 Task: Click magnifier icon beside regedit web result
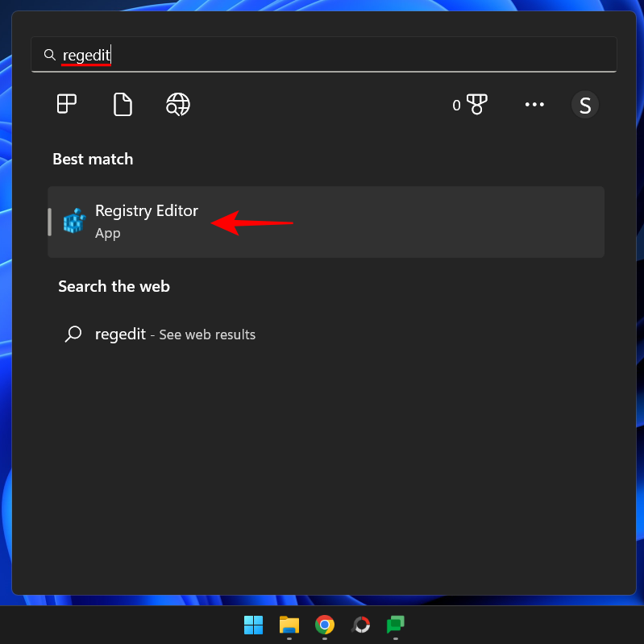pos(73,334)
